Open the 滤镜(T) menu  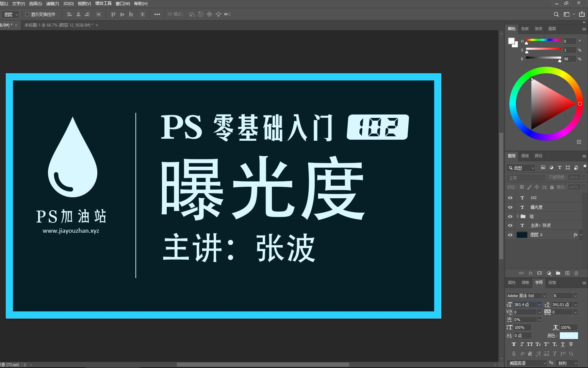(52, 4)
